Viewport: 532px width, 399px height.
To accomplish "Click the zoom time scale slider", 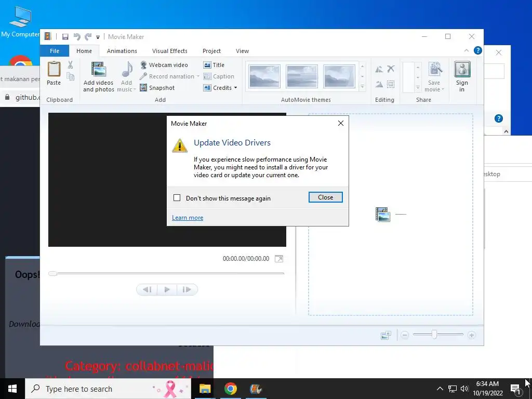I will 434,335.
